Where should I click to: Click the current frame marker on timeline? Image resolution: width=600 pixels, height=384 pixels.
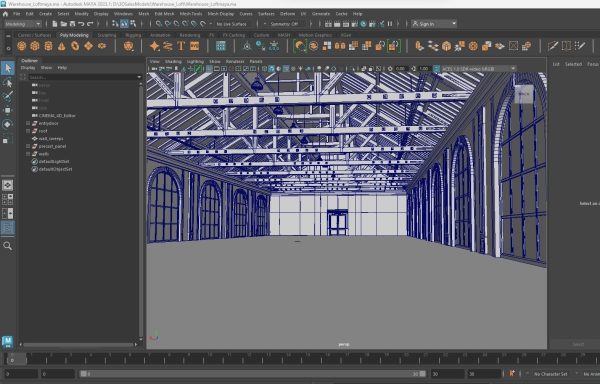click(16, 359)
